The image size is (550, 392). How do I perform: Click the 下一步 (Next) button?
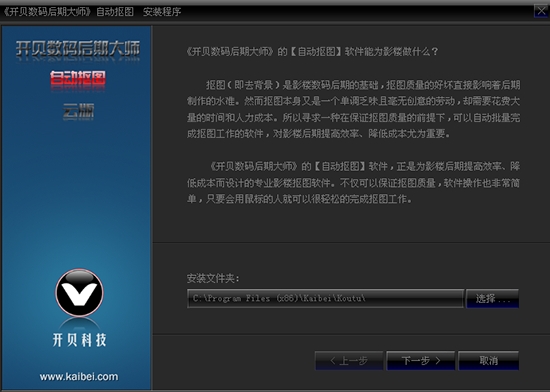[421, 360]
